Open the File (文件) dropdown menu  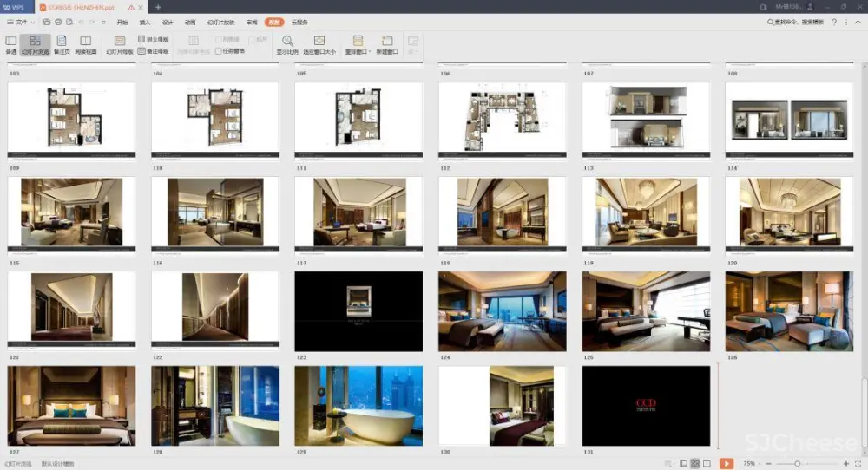pyautogui.click(x=21, y=22)
